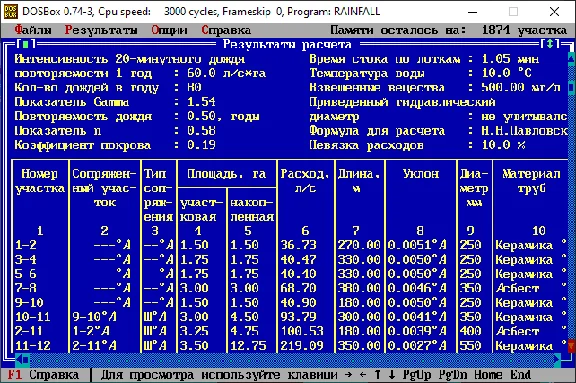The height and width of the screenshot is (383, 576).
Task: Click the slope value 0.0027
Action: click(x=410, y=346)
